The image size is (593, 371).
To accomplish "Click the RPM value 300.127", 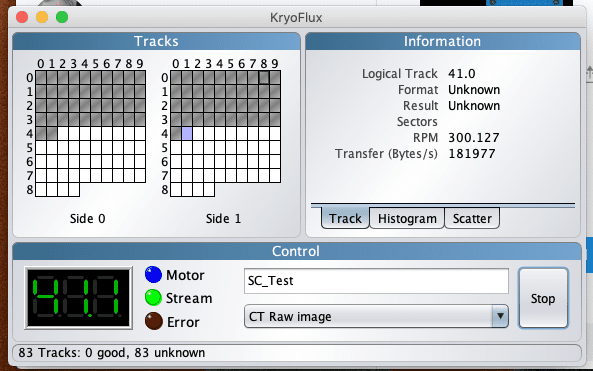I will point(473,137).
